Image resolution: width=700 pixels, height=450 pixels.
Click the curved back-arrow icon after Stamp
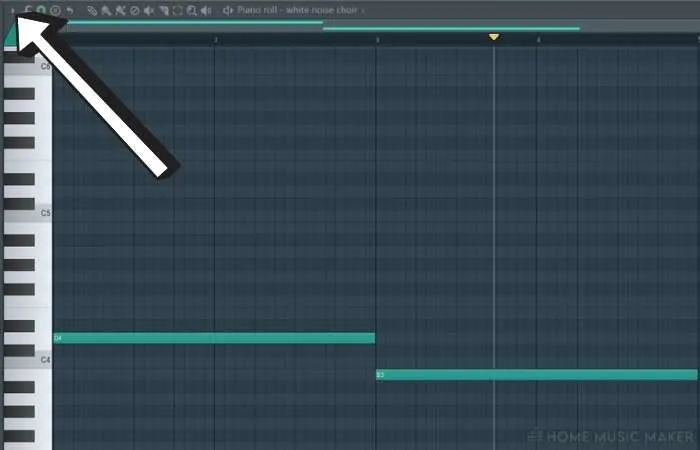69,10
